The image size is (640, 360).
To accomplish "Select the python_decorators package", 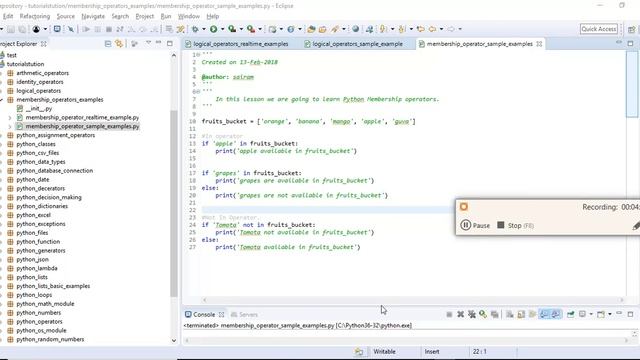I will 41,189.
